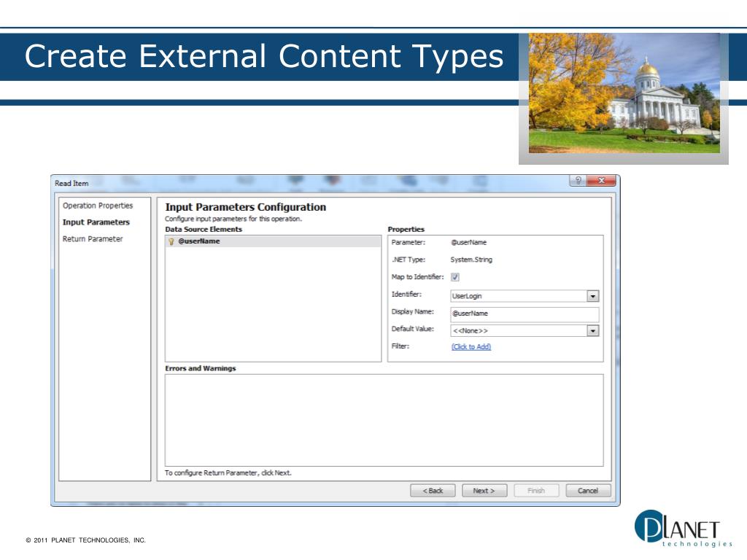Click the Filter 'Click to Add' link
Screen dimensions: 747x560
[x=471, y=347]
